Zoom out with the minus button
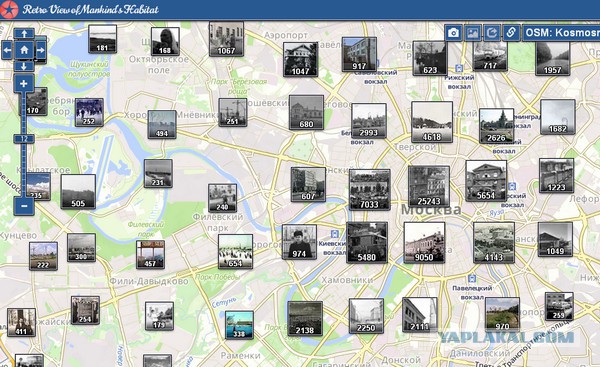Screen dimensions: 600x367 coord(24,206)
